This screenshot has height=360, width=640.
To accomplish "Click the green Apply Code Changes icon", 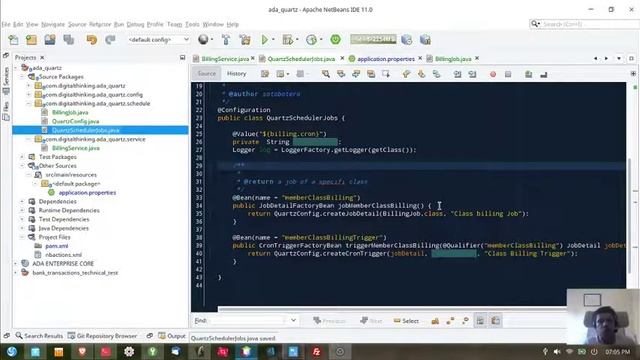I will pos(336,40).
